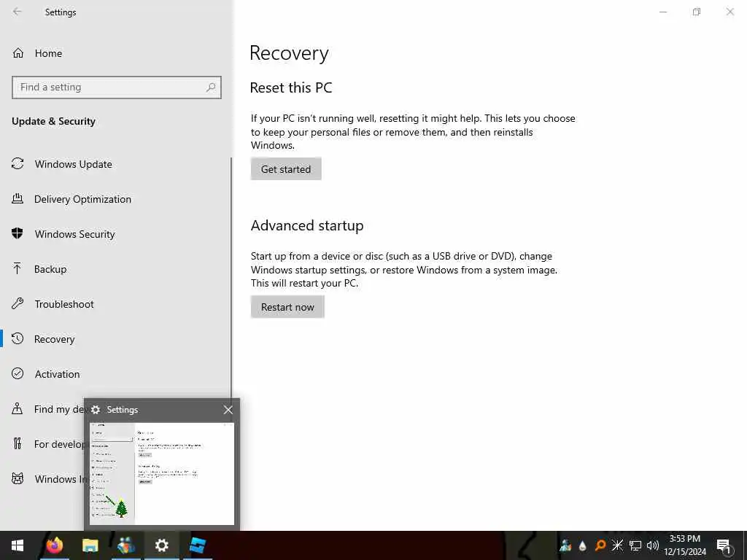Image resolution: width=747 pixels, height=560 pixels.
Task: Click the Delivery Optimization icon
Action: coord(18,198)
